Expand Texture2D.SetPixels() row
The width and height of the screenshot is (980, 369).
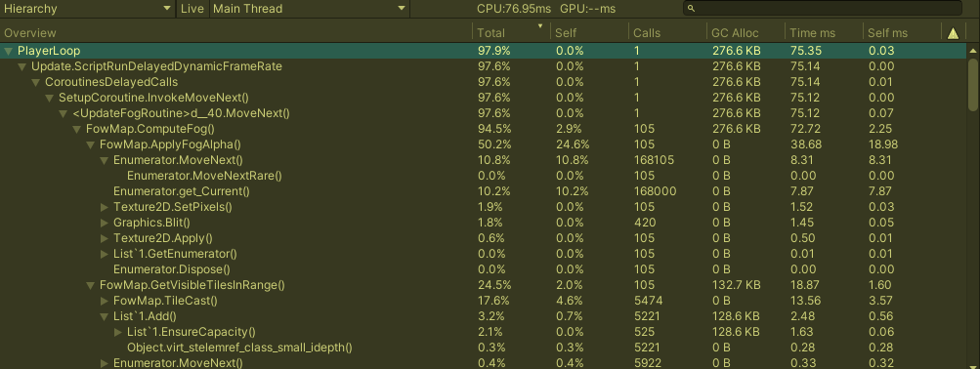tap(105, 207)
